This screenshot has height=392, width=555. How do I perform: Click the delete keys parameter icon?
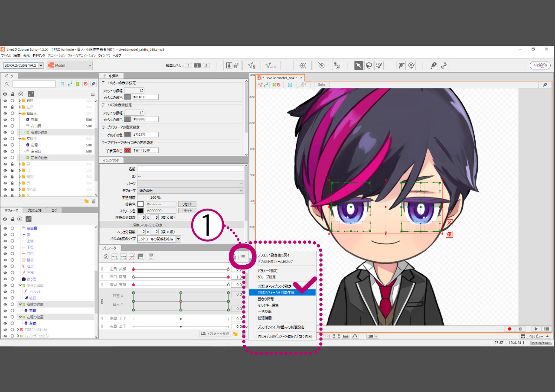(132, 256)
